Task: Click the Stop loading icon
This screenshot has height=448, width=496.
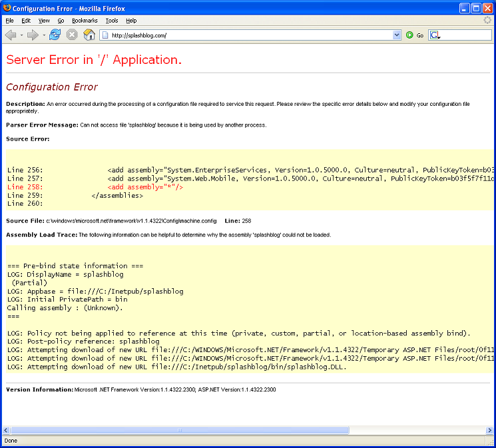Action: click(x=72, y=35)
